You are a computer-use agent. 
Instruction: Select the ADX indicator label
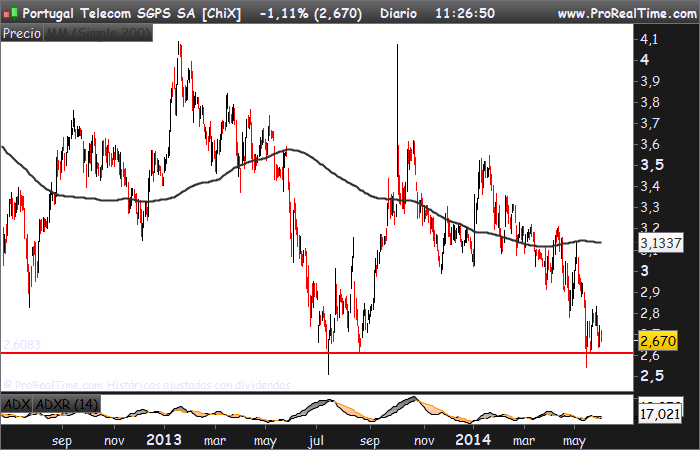click(17, 404)
